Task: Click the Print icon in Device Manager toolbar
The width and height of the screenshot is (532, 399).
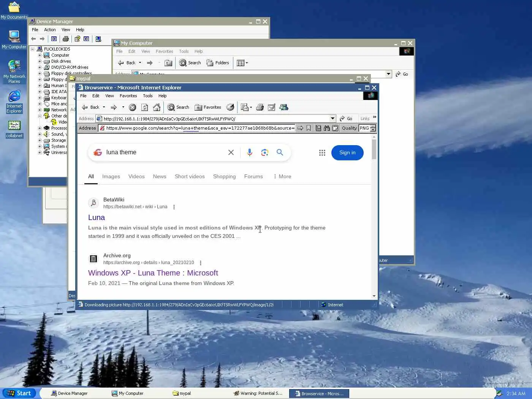Action: click(x=66, y=39)
